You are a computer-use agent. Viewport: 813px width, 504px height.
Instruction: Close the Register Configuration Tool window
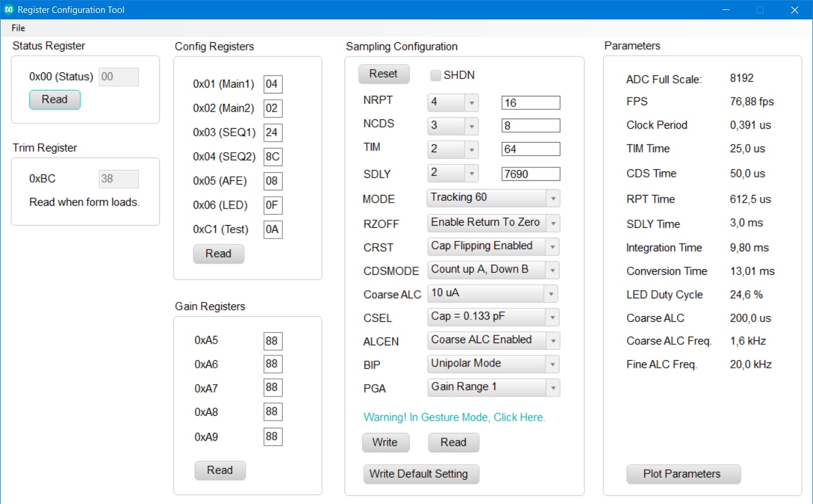[795, 10]
